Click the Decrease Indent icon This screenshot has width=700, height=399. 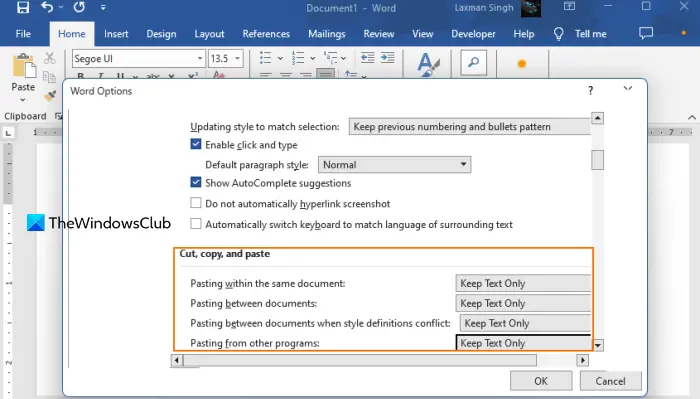tap(367, 58)
